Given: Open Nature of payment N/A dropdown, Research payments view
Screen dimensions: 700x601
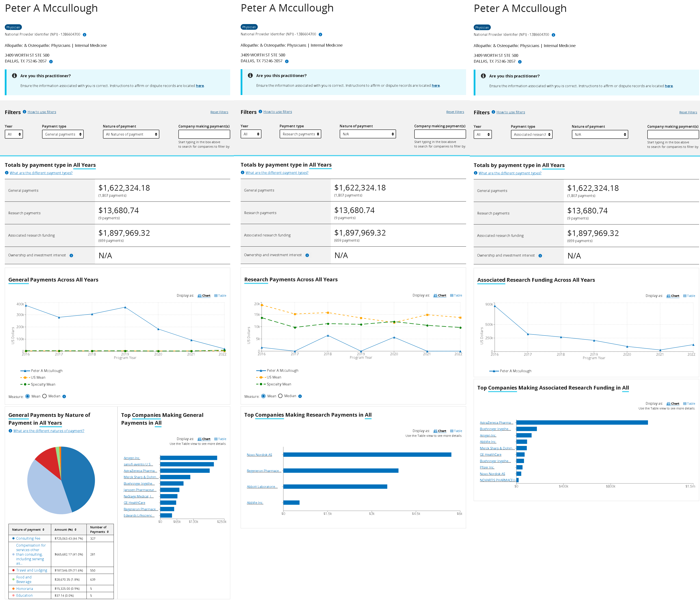Looking at the screenshot, I should pyautogui.click(x=368, y=134).
